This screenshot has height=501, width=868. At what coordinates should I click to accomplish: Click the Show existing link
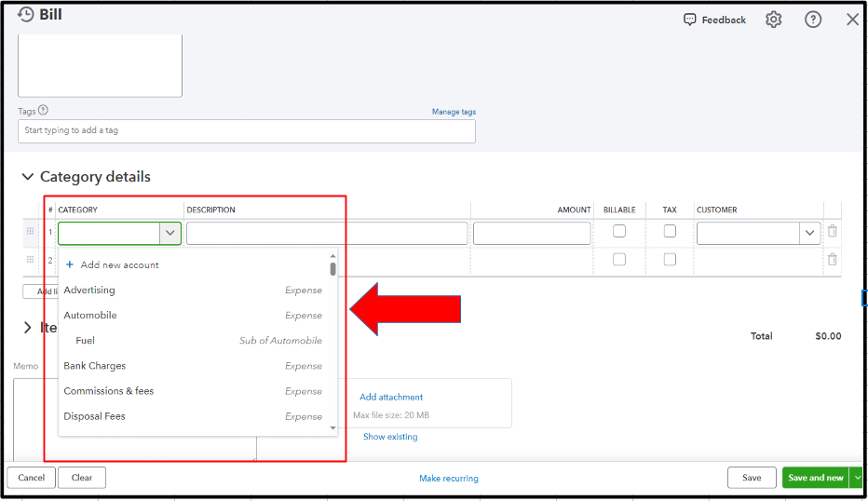pyautogui.click(x=390, y=437)
